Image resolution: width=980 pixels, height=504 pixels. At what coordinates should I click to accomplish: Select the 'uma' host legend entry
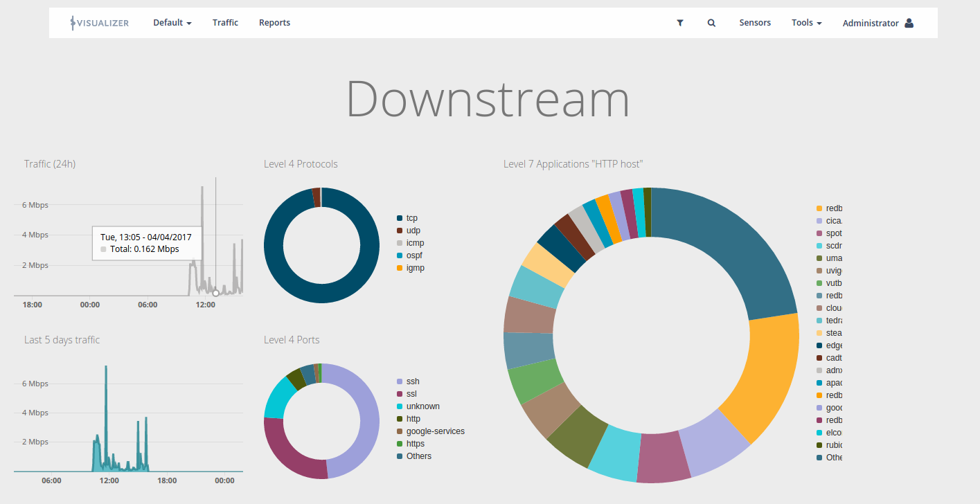(829, 258)
